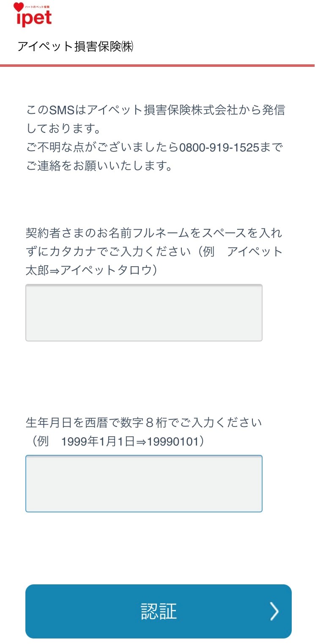Click the red divider line below header
Viewport: 315px width, 644px height.
point(157,66)
